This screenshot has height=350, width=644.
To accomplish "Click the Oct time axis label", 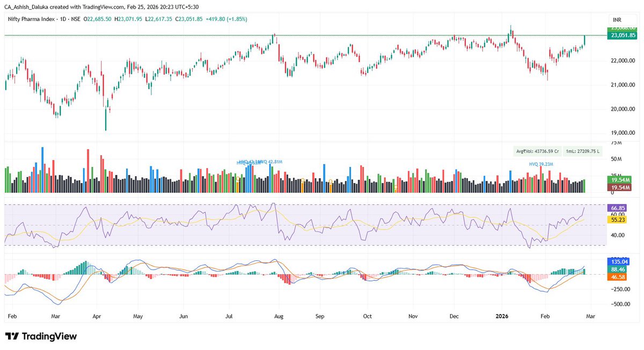I will [369, 317].
